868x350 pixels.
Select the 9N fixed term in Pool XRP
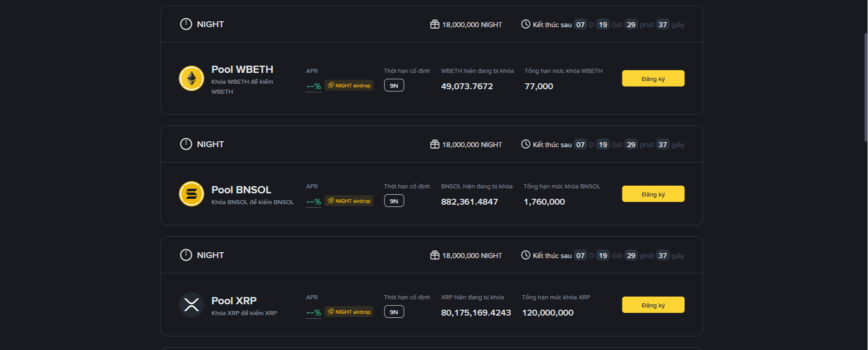(x=394, y=312)
